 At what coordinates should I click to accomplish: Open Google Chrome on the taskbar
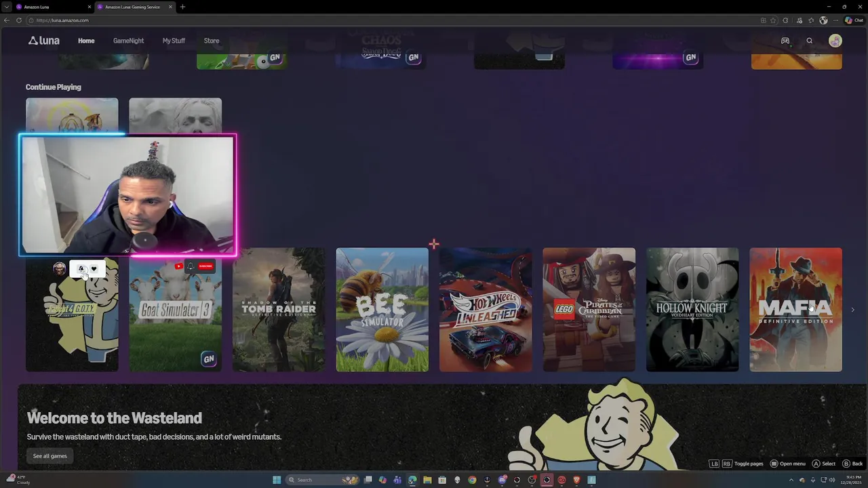click(x=472, y=480)
